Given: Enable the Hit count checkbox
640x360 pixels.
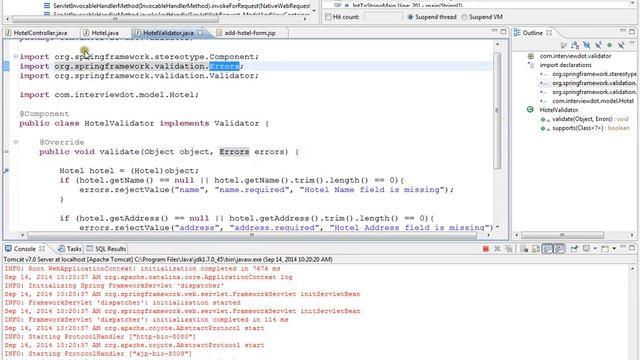Looking at the screenshot, I should pos(328,17).
